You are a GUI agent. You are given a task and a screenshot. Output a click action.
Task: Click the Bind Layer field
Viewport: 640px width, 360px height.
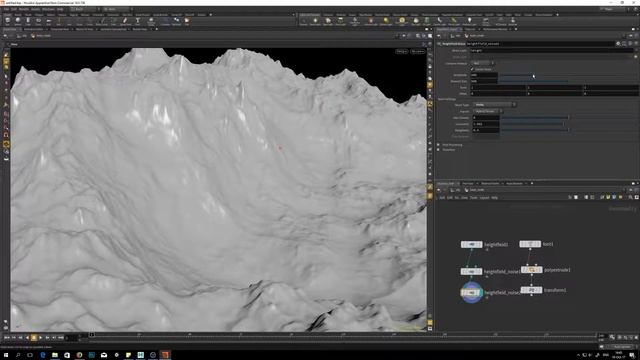pos(551,51)
